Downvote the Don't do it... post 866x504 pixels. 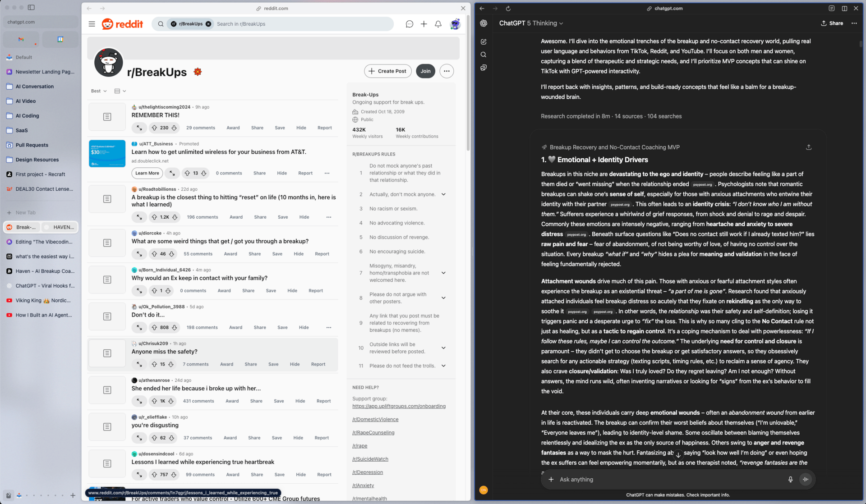click(x=175, y=328)
